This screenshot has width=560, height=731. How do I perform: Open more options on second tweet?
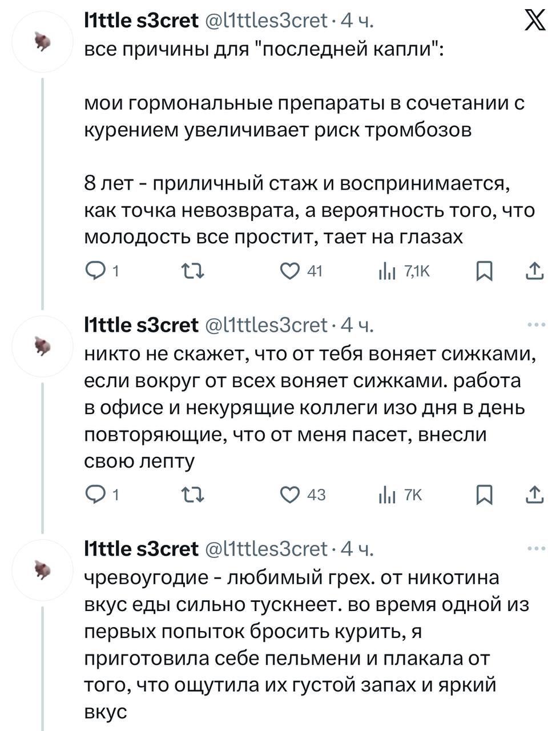click(536, 325)
